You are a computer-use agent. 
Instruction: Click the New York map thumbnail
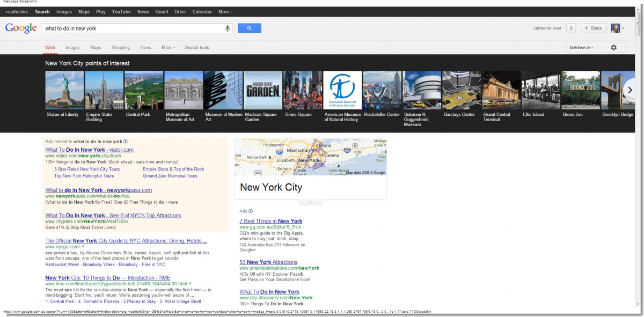click(x=311, y=157)
